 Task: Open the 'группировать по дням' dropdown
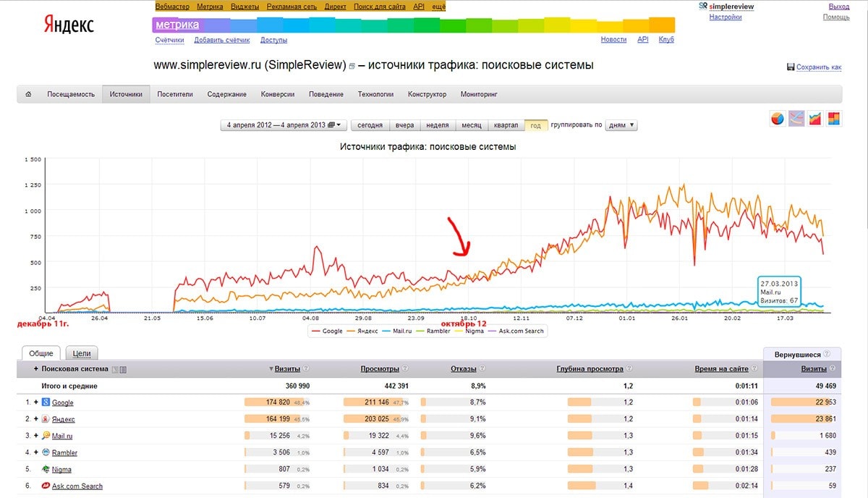[621, 125]
